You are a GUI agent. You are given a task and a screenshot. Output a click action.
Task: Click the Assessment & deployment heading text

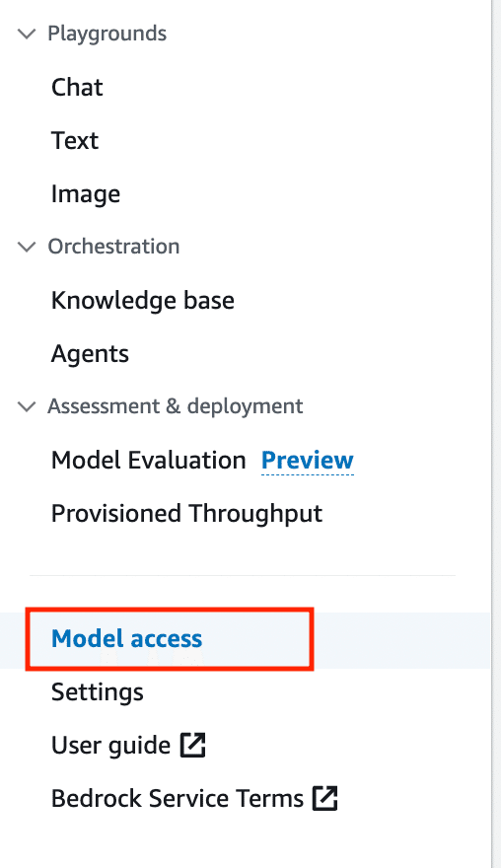175,406
